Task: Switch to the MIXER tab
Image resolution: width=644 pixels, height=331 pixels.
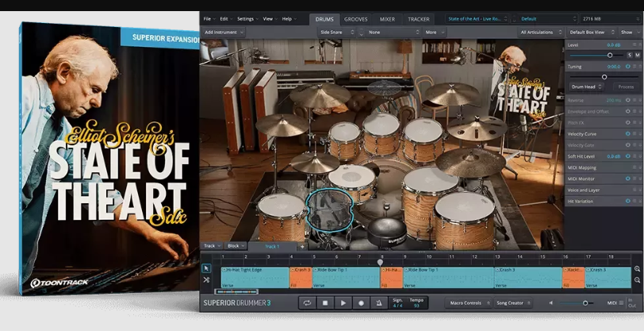Action: click(x=387, y=19)
